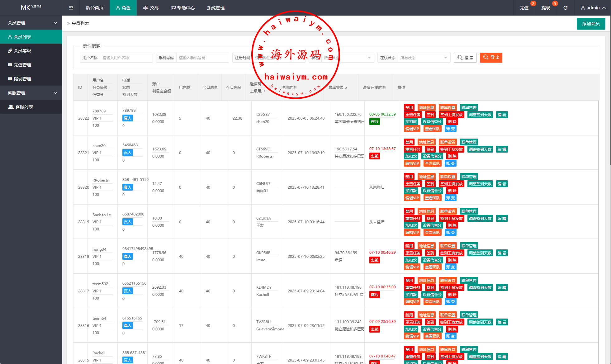The width and height of the screenshot is (611, 364).
Task: Click the 添加会员 button
Action: [x=591, y=24]
